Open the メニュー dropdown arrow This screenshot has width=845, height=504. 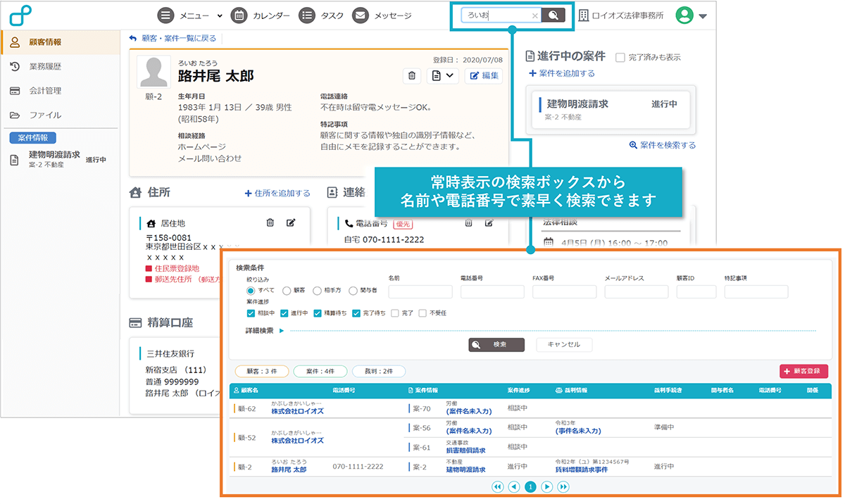coord(220,15)
